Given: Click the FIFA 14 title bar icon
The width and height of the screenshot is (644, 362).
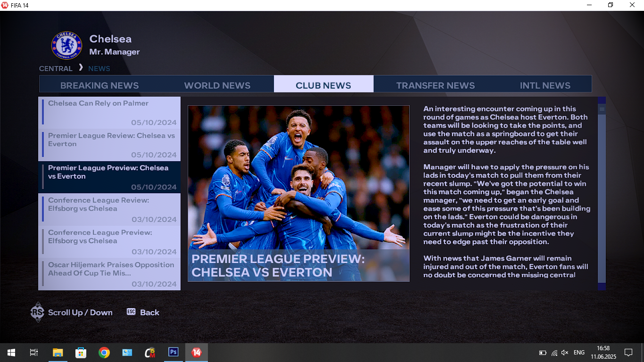Looking at the screenshot, I should (5, 5).
